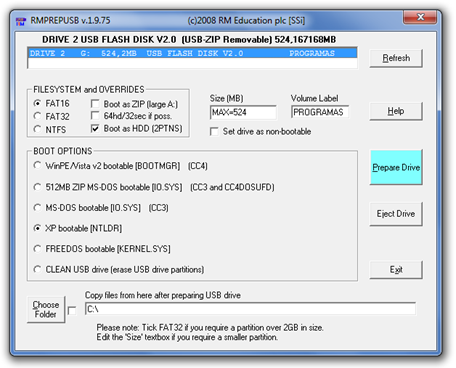Click the Volume Label field PROGRAMAS
Screen dimensions: 456x368
click(x=320, y=112)
